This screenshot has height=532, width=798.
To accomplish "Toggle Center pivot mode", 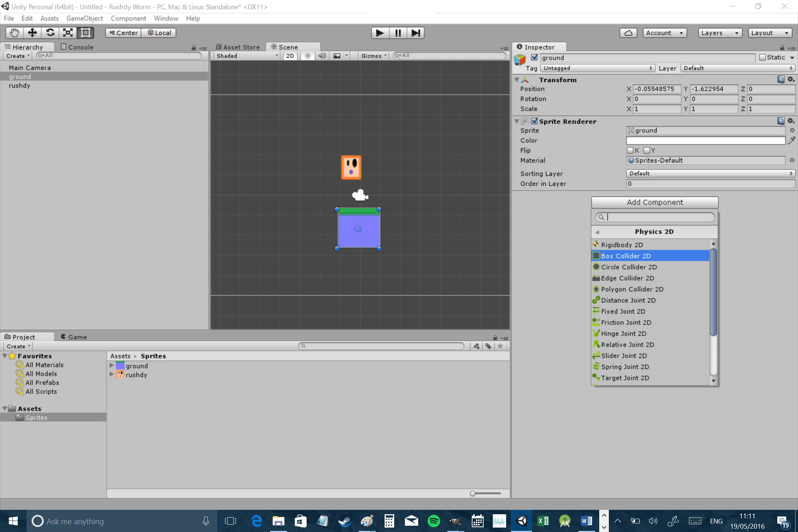I will click(123, 33).
